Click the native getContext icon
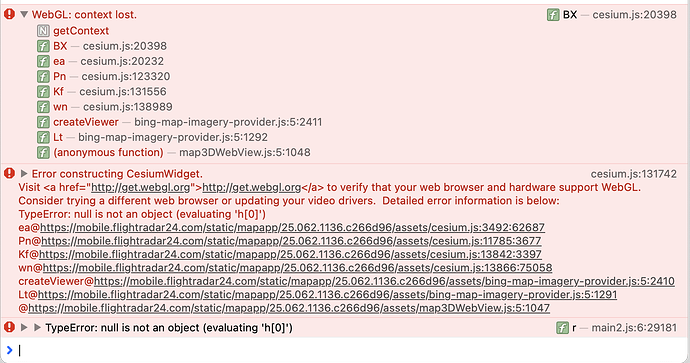Image resolution: width=690 pixels, height=363 pixels. click(x=43, y=31)
